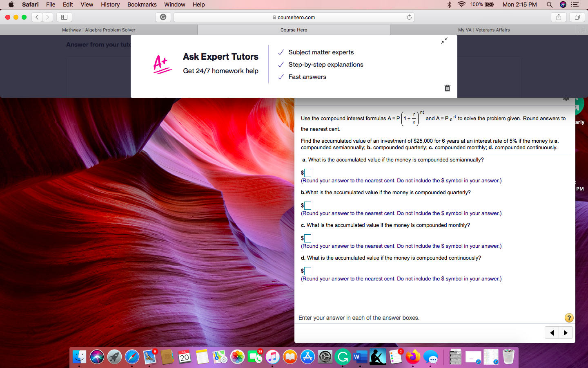Open Firefox in Dock
The image size is (588, 368).
[x=413, y=357]
